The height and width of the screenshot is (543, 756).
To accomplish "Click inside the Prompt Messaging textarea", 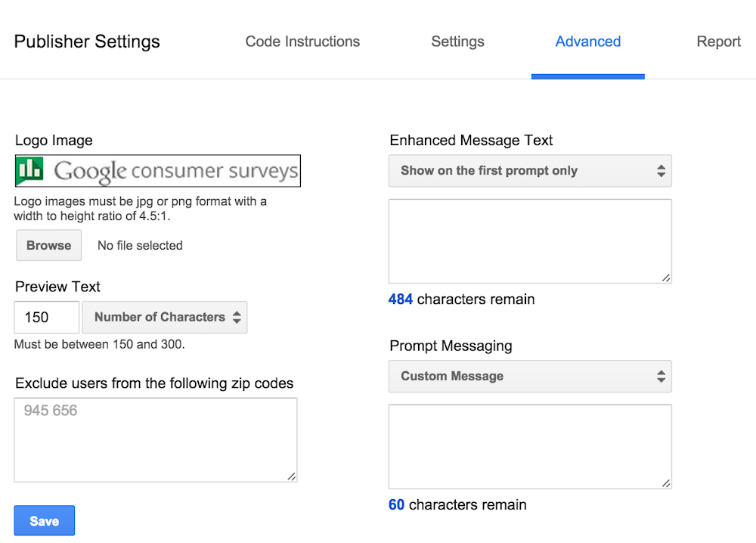I will [529, 447].
